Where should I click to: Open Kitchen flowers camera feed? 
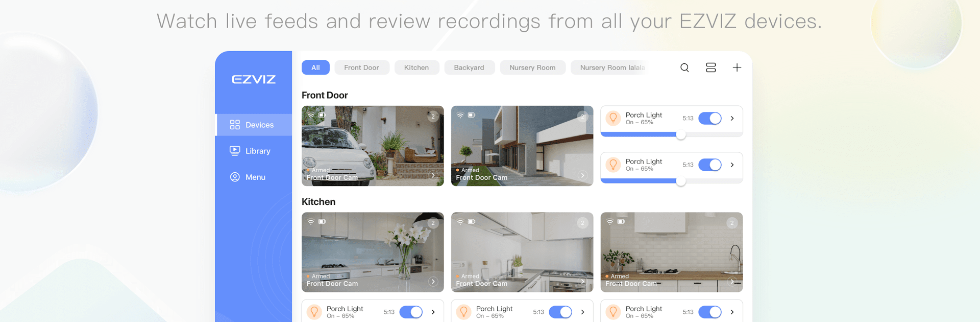373,252
